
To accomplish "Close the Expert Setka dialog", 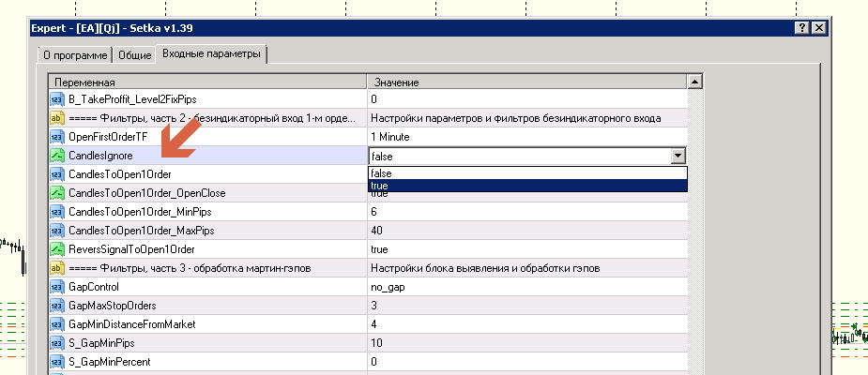I will tap(818, 28).
